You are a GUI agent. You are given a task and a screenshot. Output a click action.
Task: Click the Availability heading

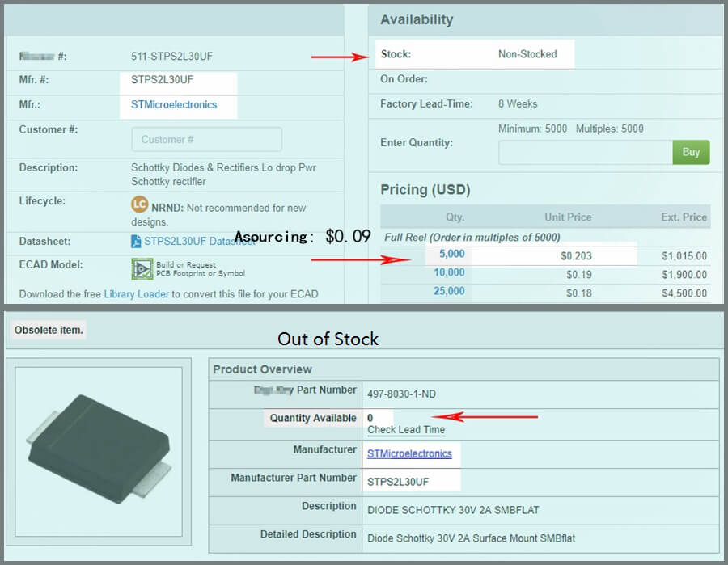click(x=417, y=19)
